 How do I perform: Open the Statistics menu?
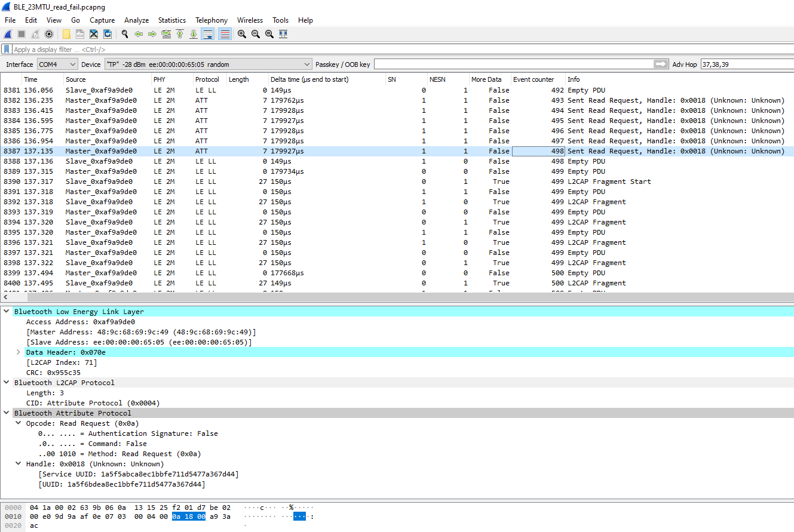pos(172,20)
